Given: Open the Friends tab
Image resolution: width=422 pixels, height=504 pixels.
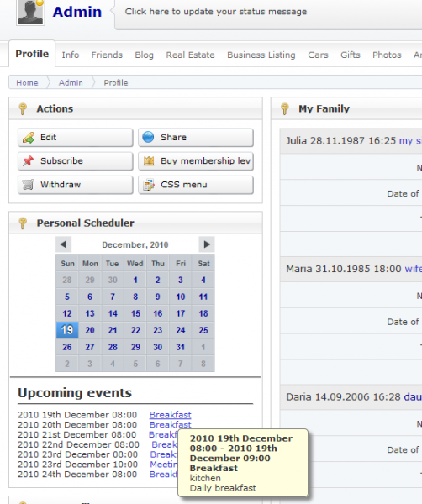Looking at the screenshot, I should [107, 55].
